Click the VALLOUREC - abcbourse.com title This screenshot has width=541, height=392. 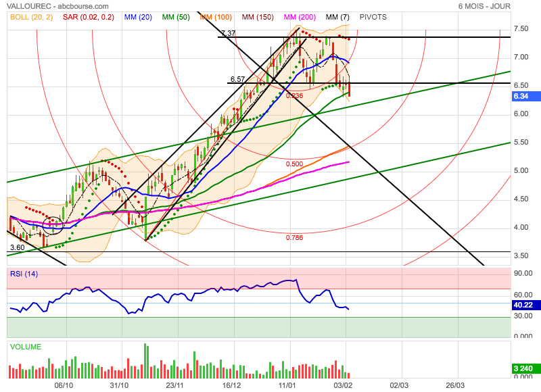point(57,6)
